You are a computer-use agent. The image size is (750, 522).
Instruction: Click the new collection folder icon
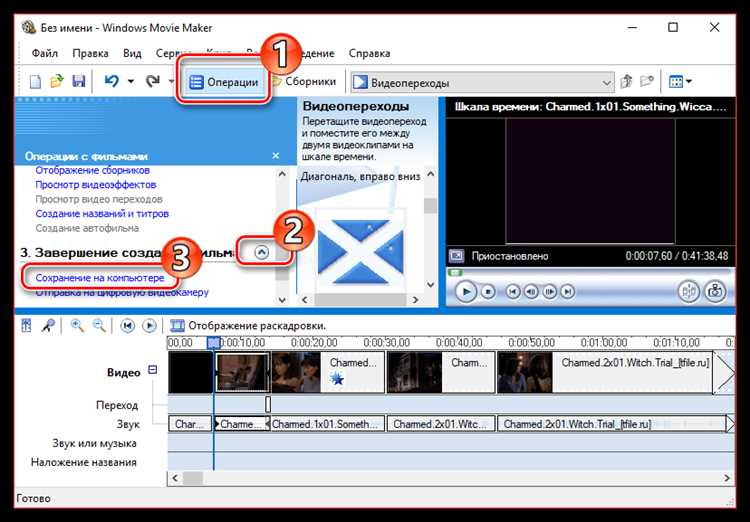pyautogui.click(x=647, y=82)
